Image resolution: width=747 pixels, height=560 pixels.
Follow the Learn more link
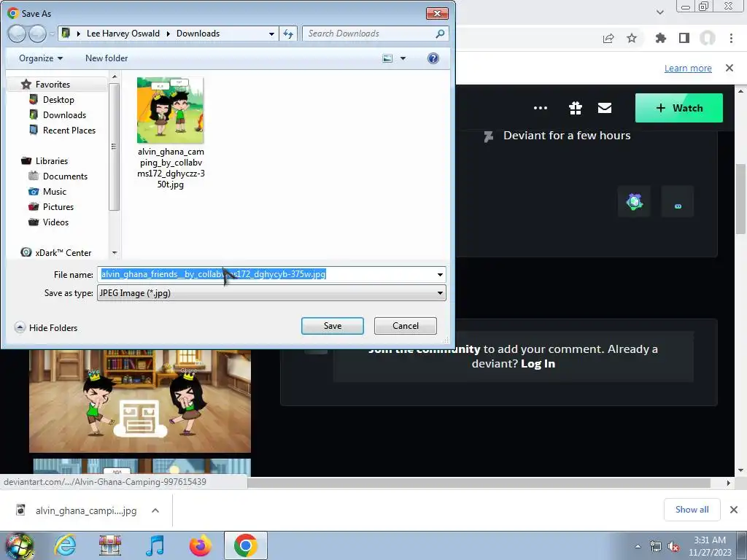[688, 68]
